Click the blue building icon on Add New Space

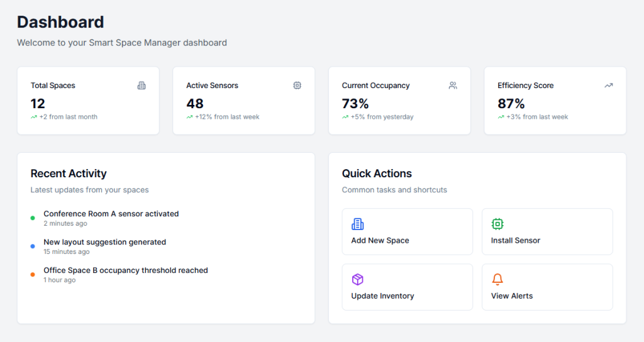point(357,224)
